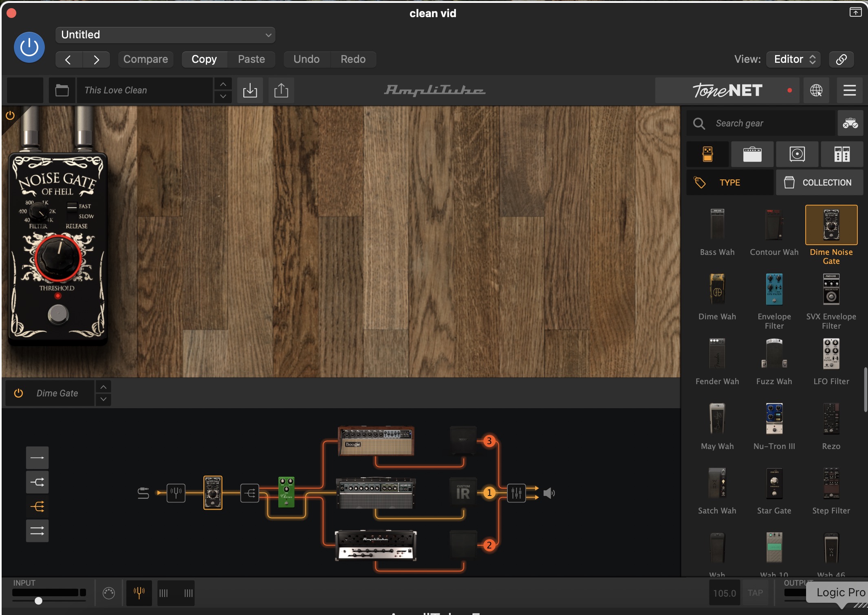Click the Redo button
The image size is (868, 615).
pos(353,60)
